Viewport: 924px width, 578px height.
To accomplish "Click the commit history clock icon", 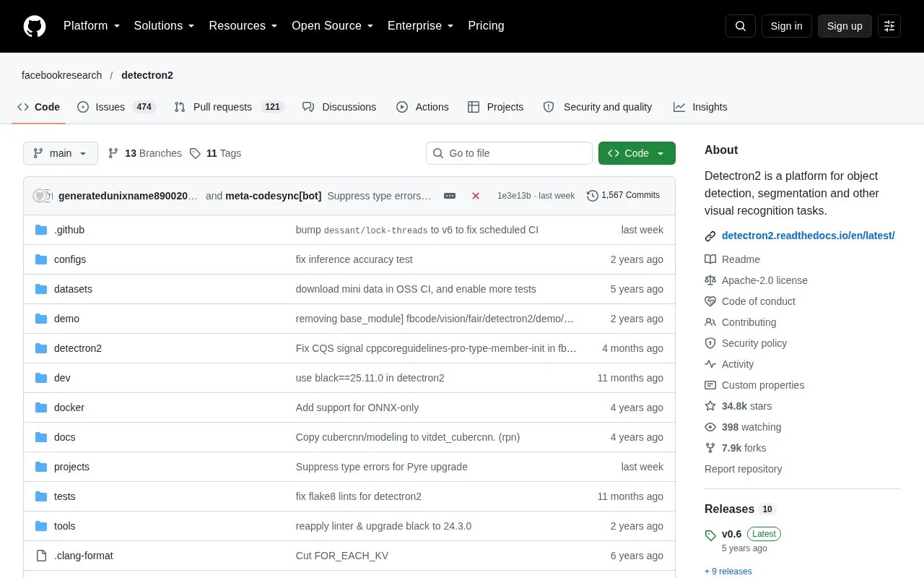I will (x=593, y=196).
